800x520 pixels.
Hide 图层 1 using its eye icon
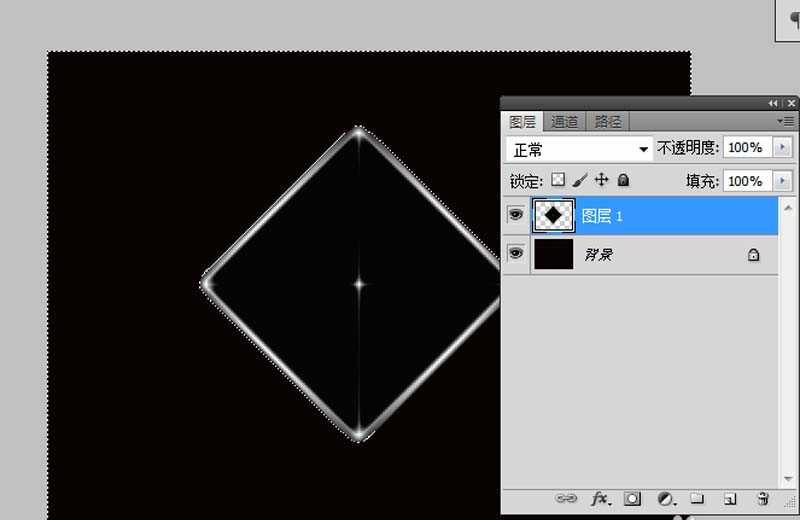coord(516,214)
